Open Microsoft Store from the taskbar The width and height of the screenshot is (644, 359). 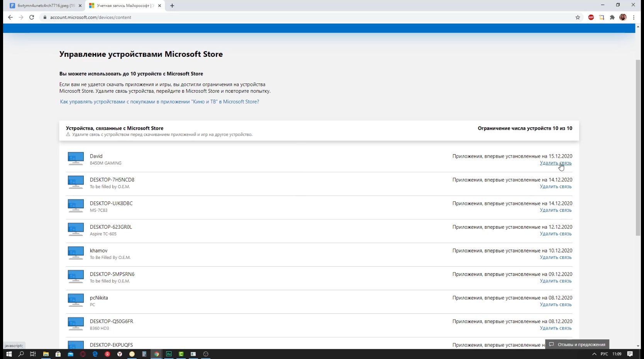(58, 354)
